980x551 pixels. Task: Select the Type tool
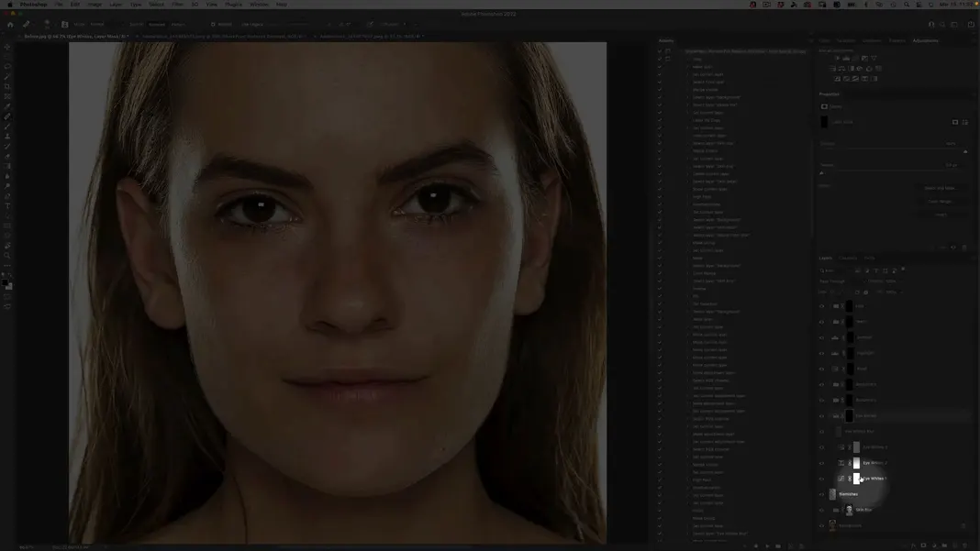[7, 205]
